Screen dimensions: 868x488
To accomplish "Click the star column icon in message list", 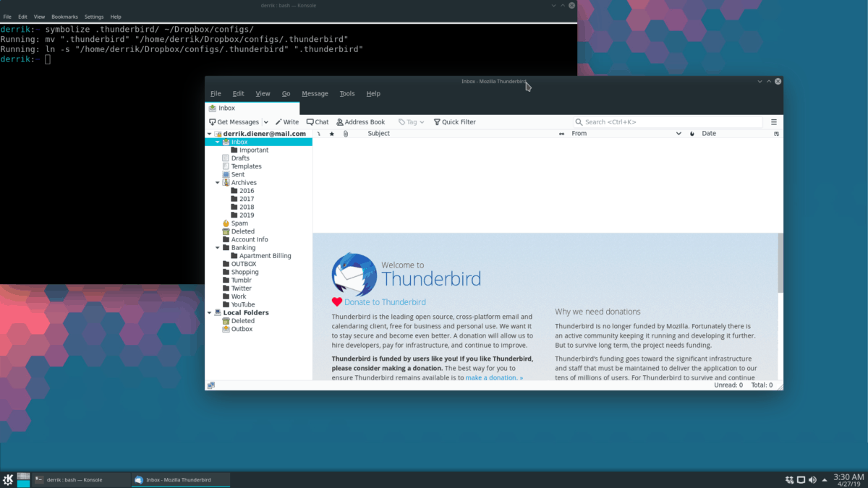I will 331,133.
